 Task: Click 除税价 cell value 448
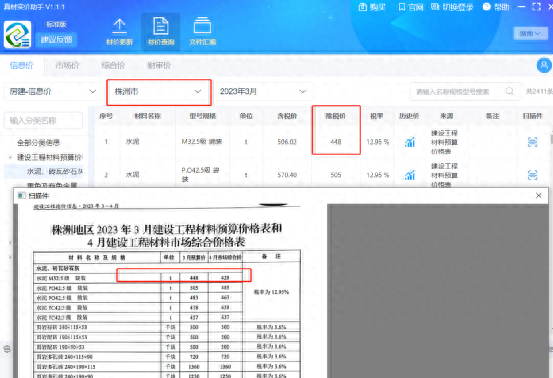point(336,142)
